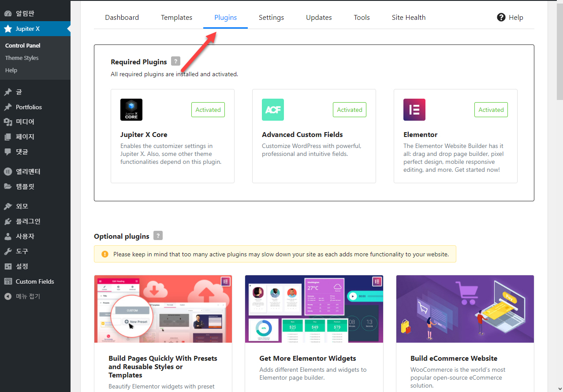Click the Advanced Custom Fields plugin title

[x=302, y=135]
